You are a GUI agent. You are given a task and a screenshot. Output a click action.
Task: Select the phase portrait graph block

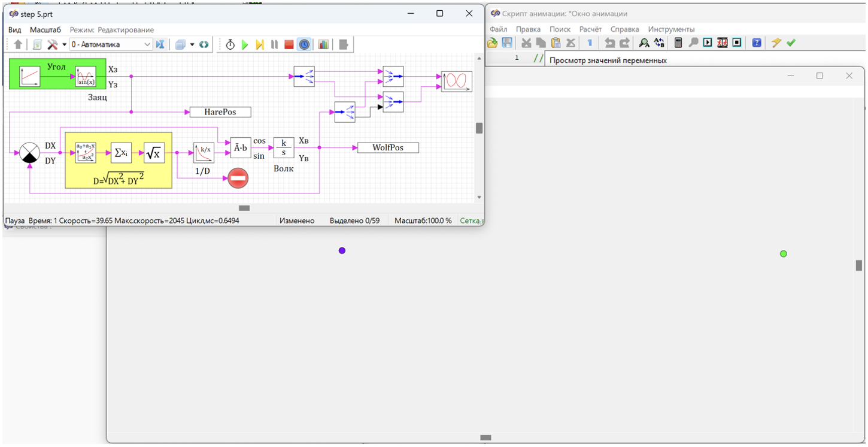[x=457, y=81]
